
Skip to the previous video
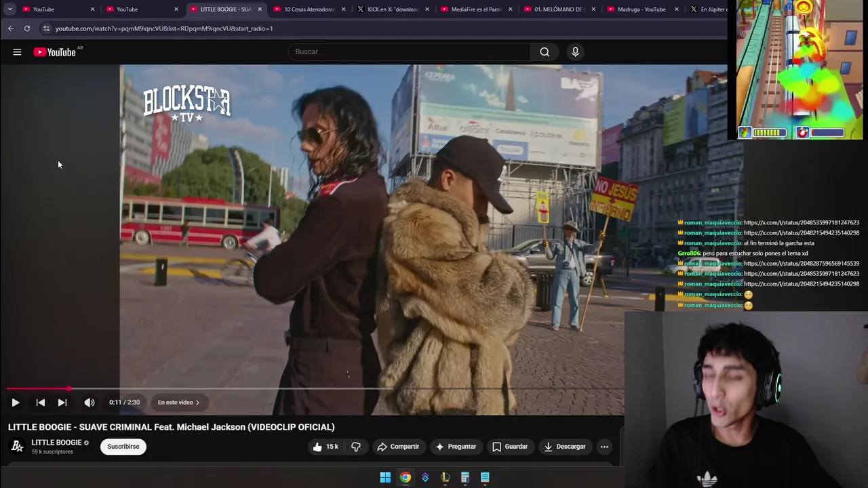tap(41, 403)
